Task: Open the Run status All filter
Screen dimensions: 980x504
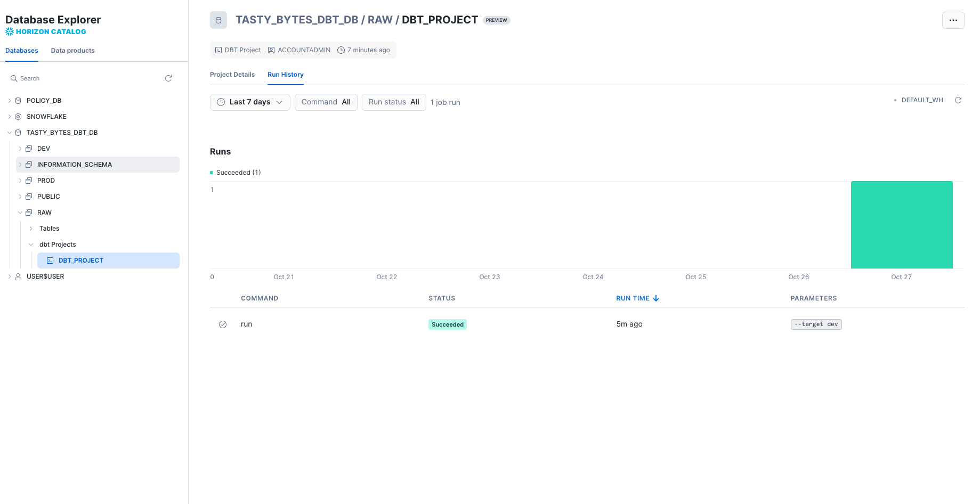Action: point(393,102)
